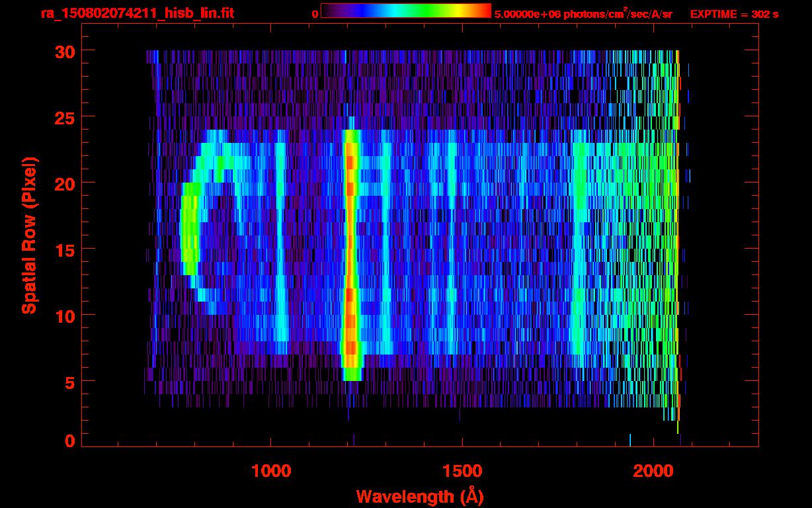The width and height of the screenshot is (812, 508).
Task: Click the EXPTIME = 302 s label
Action: (734, 14)
